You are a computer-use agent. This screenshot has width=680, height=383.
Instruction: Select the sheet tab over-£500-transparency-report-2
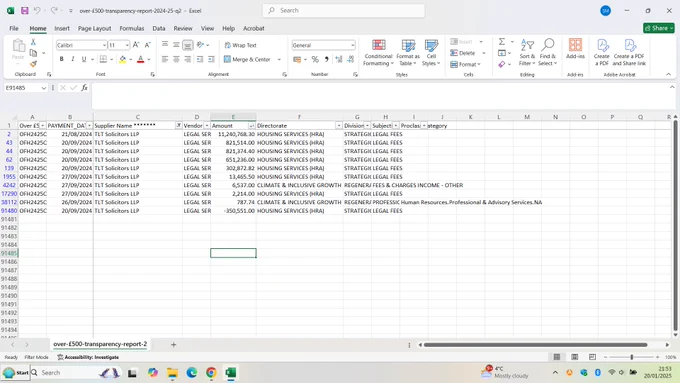(100, 344)
